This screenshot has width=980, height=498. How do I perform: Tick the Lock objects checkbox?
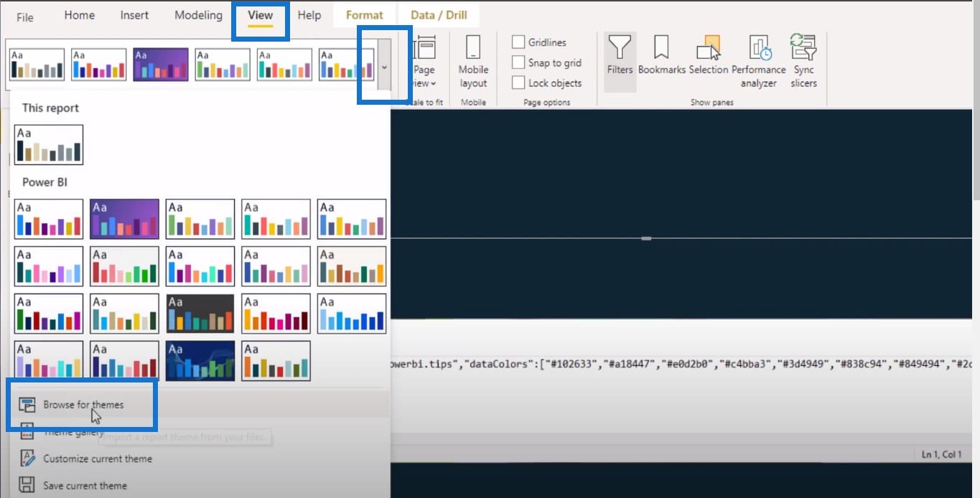pos(518,83)
